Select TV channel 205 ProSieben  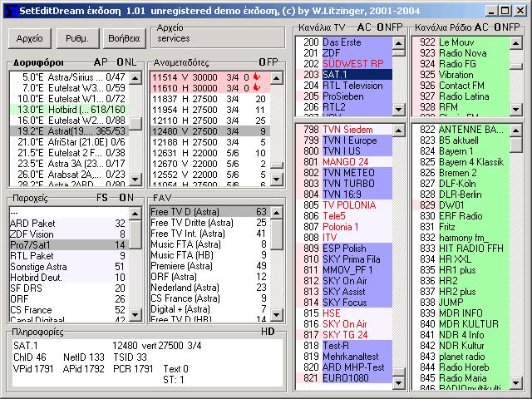tap(344, 96)
